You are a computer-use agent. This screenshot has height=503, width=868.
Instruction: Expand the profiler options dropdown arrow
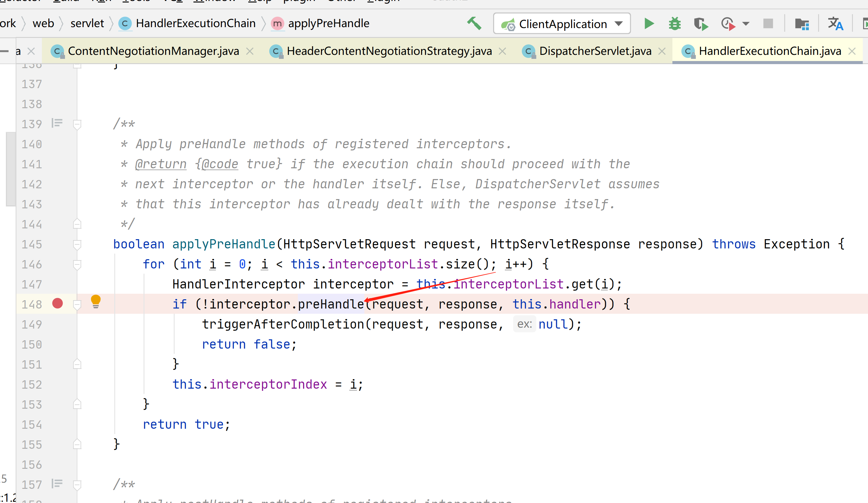[746, 24]
